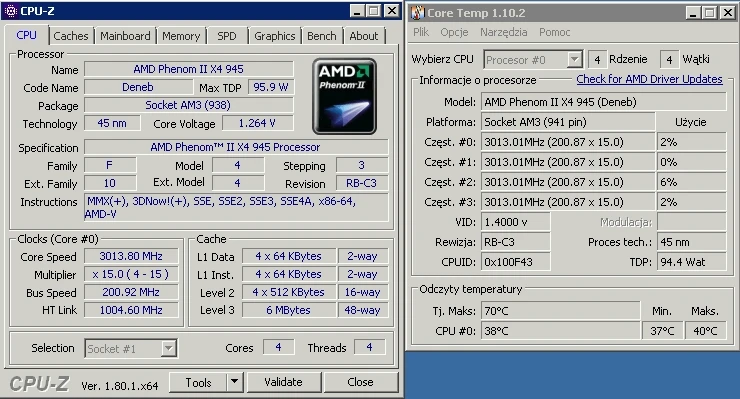The height and width of the screenshot is (399, 740).
Task: Switch to the Caches tab in CPU-Z
Action: click(71, 36)
